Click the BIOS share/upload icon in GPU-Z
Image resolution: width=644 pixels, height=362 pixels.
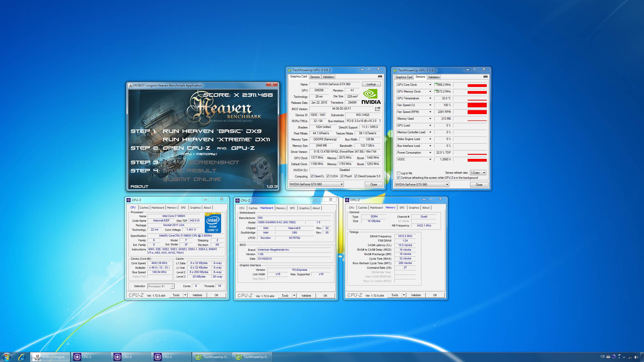[378, 109]
